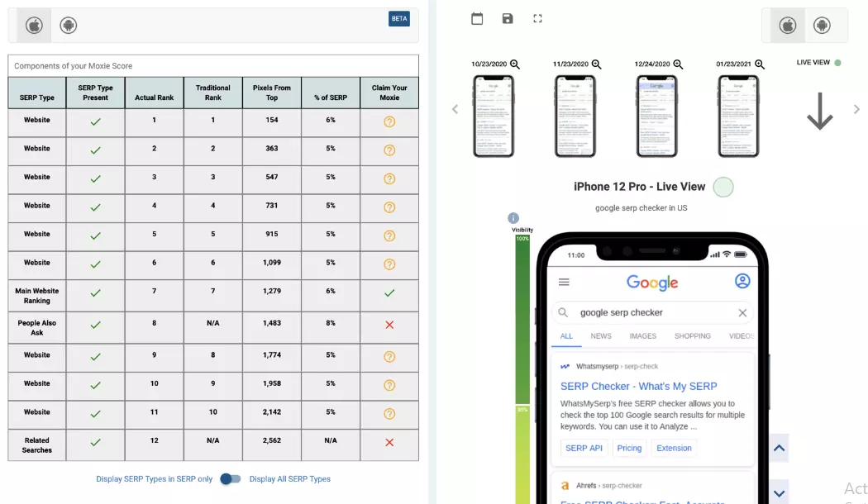Switch to the NEWS tab in Google results
Screen dimensions: 868x504
coord(601,335)
